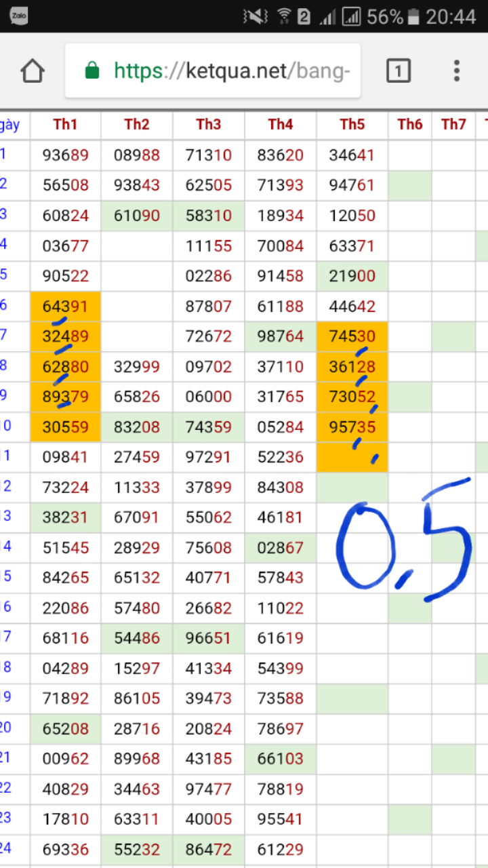Tap the green cell showing 58310
Viewport: 488px width, 868px height.
coord(209,216)
